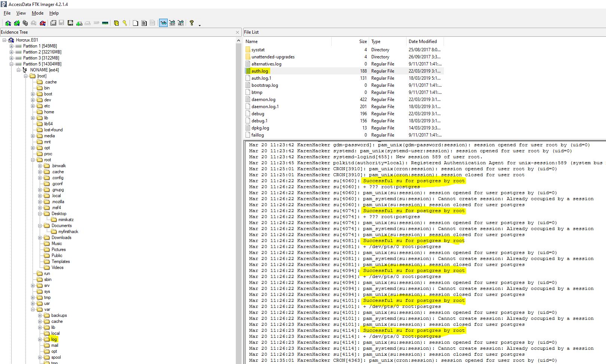Select dpkg.log in File List
The image size is (606, 364).
[260, 128]
